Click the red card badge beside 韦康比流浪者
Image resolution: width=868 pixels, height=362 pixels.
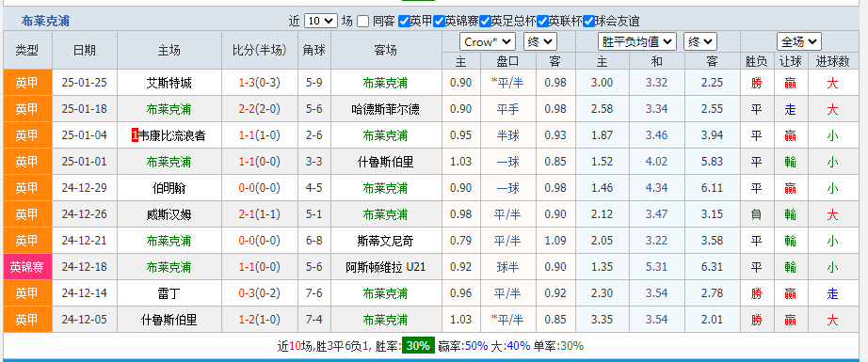135,135
